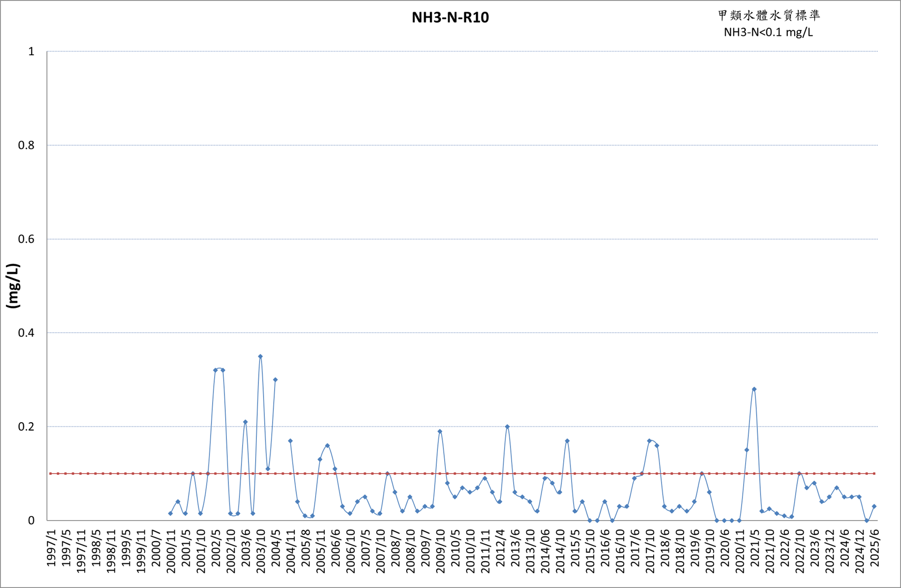Click the y-axis tick label 0.6

[26, 239]
